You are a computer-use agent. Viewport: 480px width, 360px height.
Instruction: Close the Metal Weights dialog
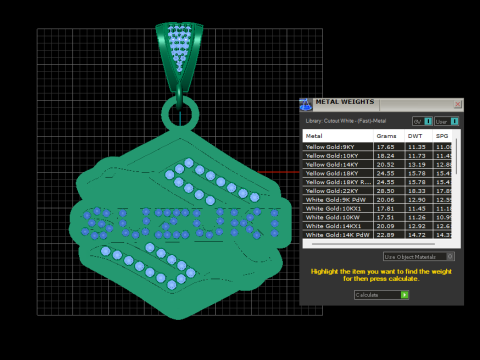click(x=458, y=104)
